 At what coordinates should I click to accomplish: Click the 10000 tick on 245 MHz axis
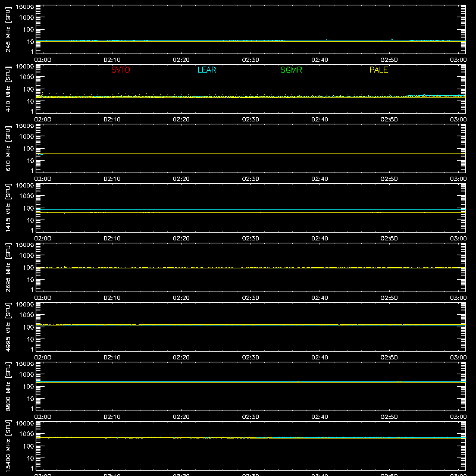(x=25, y=7)
